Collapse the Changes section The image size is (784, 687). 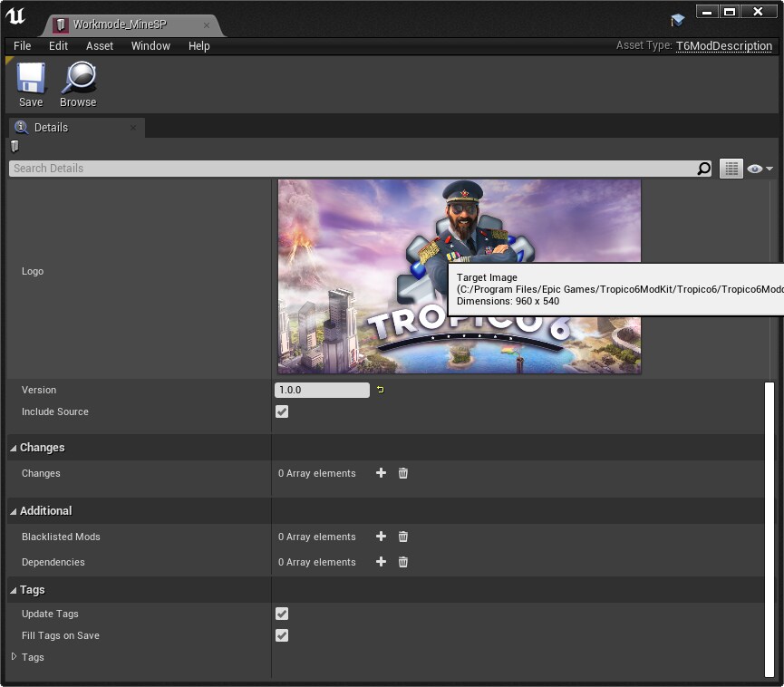click(x=13, y=448)
